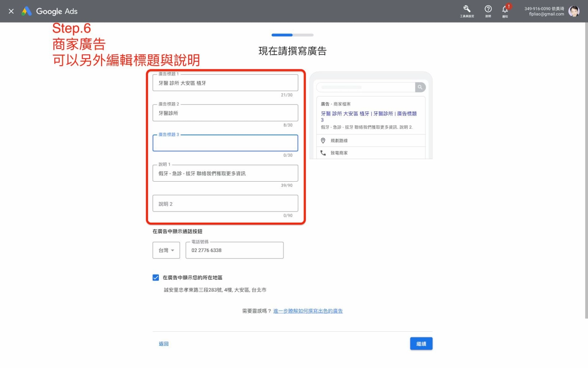The image size is (588, 368).
Task: Close the ad setup with the X icon
Action: (11, 11)
